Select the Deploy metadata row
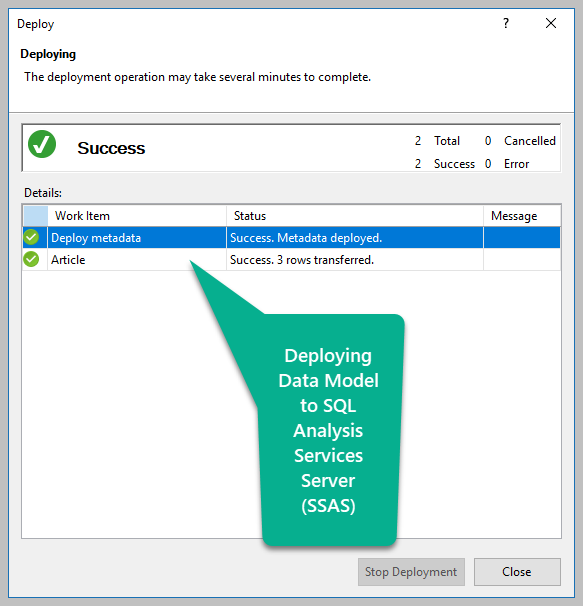583x606 pixels. (x=292, y=238)
